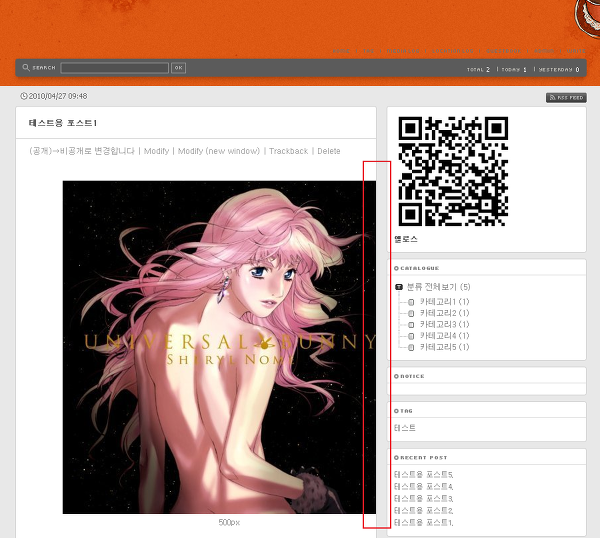Click the blog name 옐로스

406,240
